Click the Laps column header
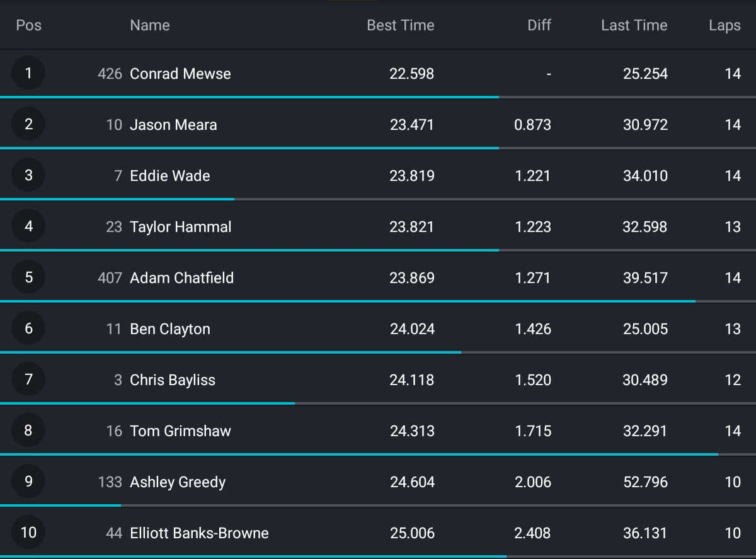 tap(724, 25)
